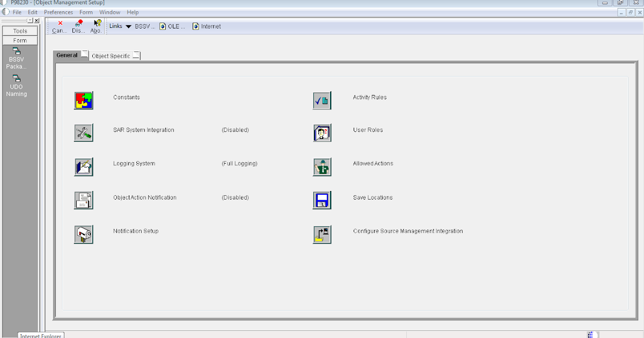This screenshot has width=644, height=338.
Task: Click the Logging System label
Action: [134, 163]
